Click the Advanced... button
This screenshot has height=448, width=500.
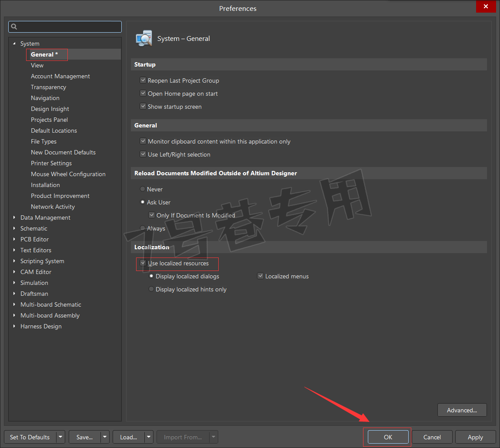(x=462, y=410)
